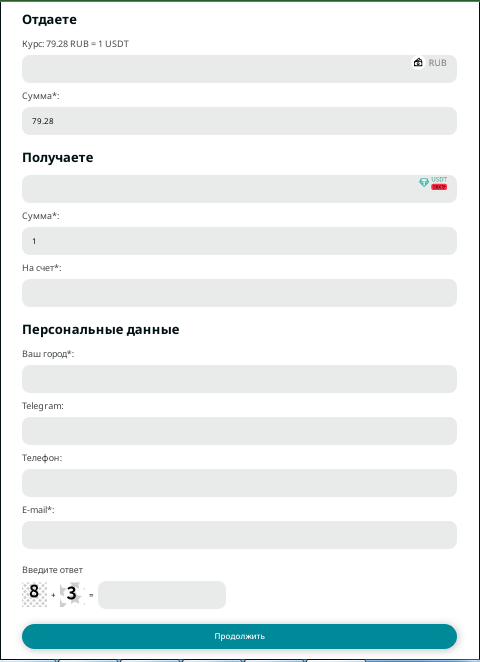
Task: Focus the Telegram input field
Action: pyautogui.click(x=239, y=431)
